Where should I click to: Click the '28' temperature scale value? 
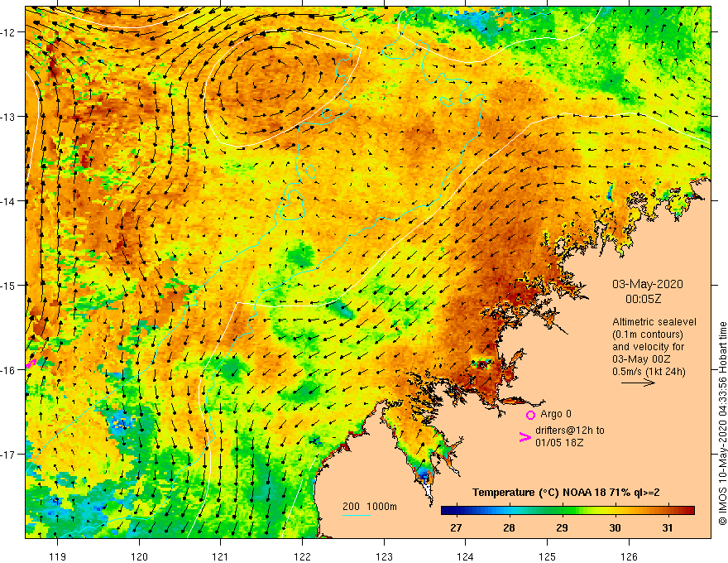click(509, 527)
